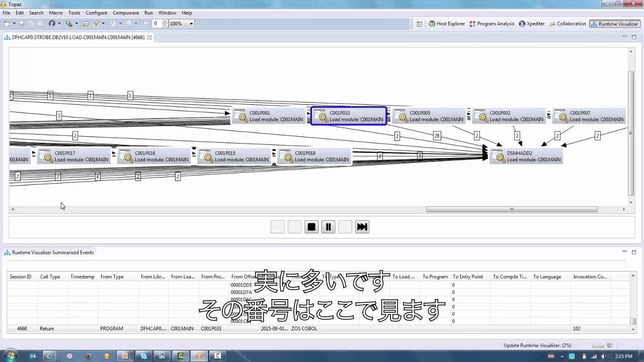The height and width of the screenshot is (362, 644).
Task: Click the Update Runtime Visualizer progress bar
Action: pyautogui.click(x=598, y=345)
